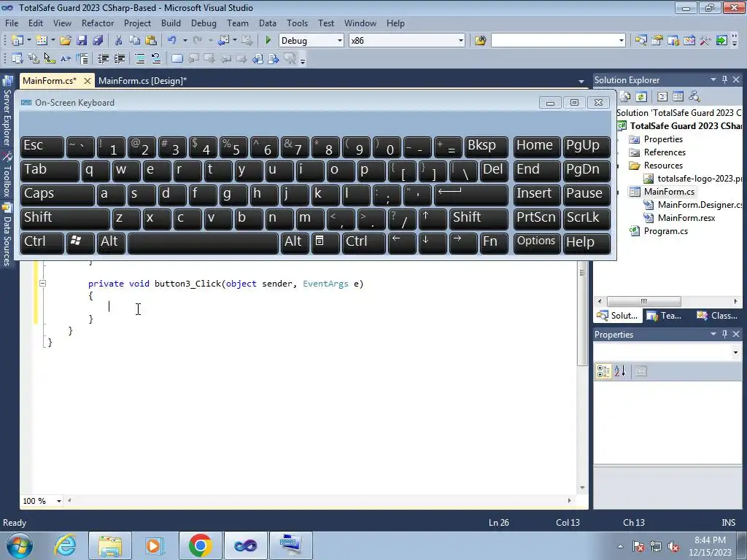
Task: Click the Save All toolbar icon
Action: [98, 41]
